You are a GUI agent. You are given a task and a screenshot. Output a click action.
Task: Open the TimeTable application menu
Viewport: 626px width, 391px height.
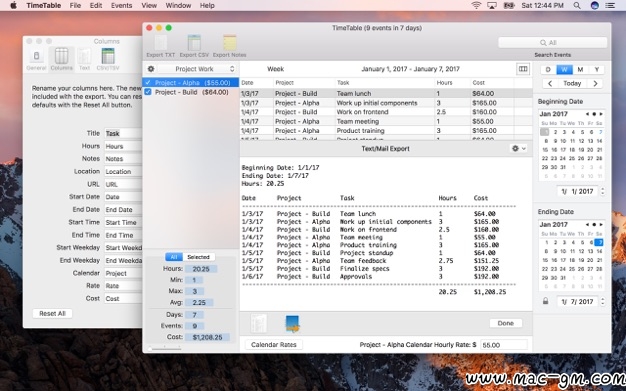pyautogui.click(x=44, y=6)
